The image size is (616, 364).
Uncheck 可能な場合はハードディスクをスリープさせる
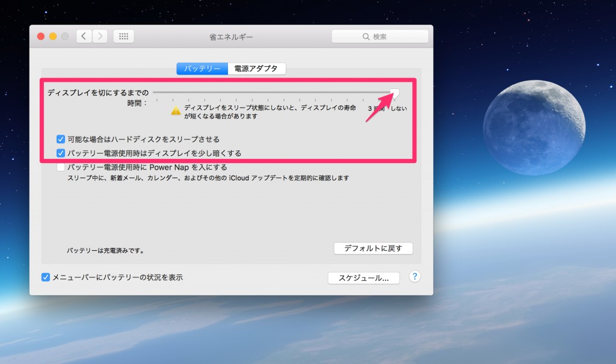click(61, 140)
